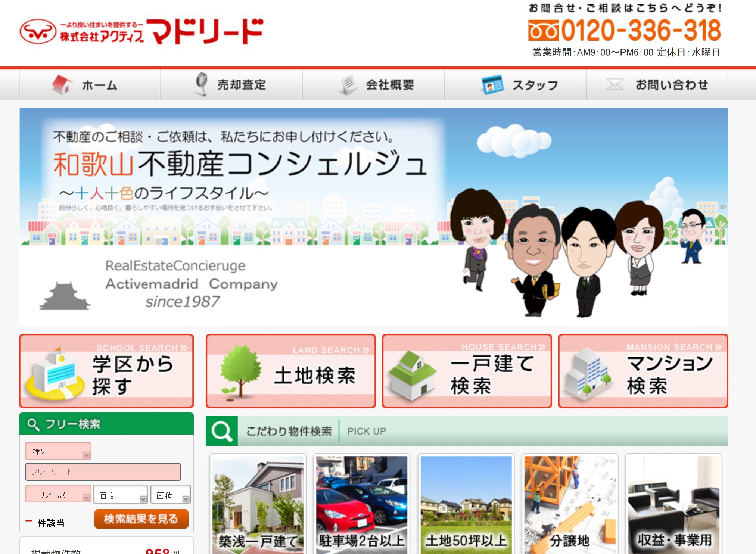This screenshot has height=554, width=756.
Task: Click the 土地検索 banner button
Action: click(x=290, y=371)
